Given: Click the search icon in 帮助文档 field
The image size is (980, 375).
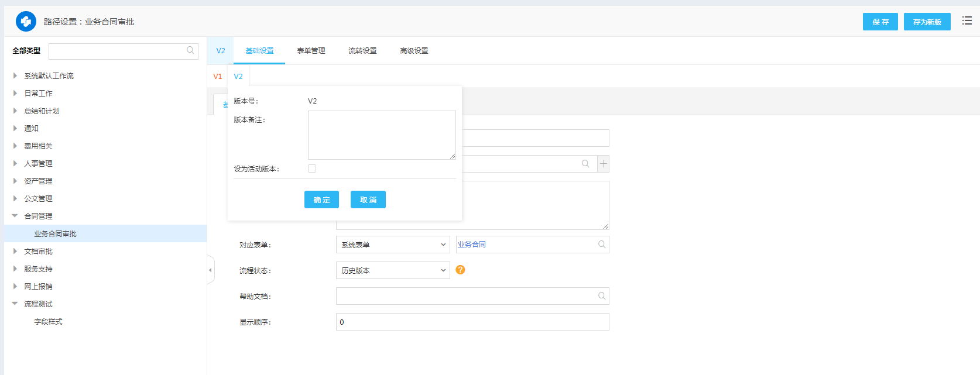Looking at the screenshot, I should pyautogui.click(x=602, y=296).
